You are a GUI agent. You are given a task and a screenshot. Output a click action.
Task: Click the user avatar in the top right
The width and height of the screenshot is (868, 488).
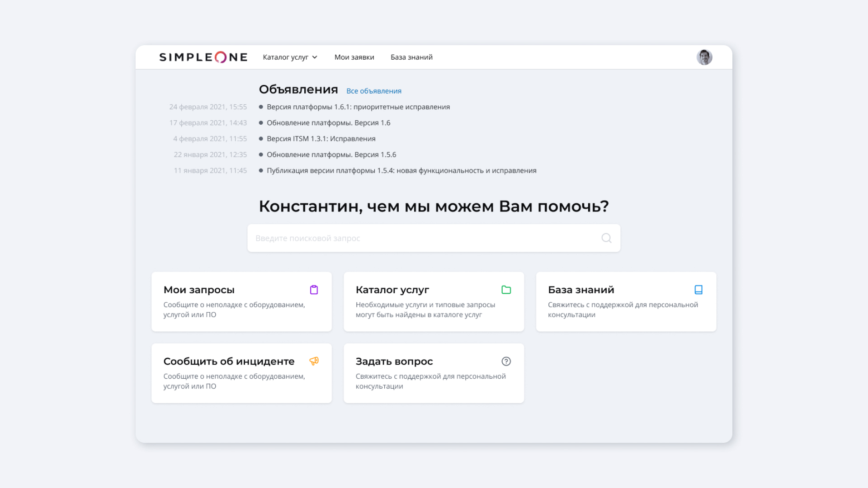704,57
